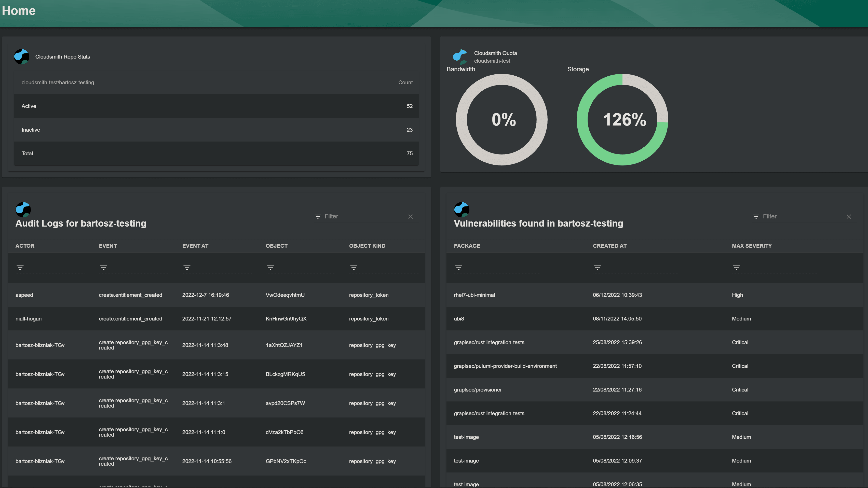
Task: Open the MAX SEVERITY column filter
Action: pos(737,268)
